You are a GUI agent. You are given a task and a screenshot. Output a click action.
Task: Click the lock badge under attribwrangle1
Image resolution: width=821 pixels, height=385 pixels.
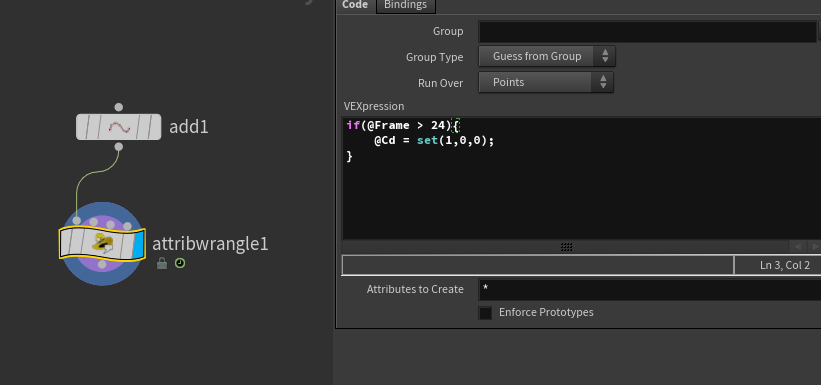[162, 263]
